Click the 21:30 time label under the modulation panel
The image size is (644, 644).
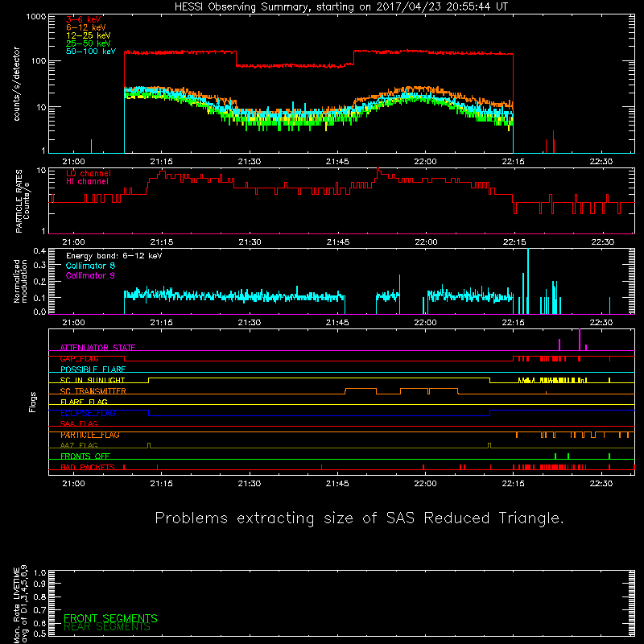(x=250, y=323)
